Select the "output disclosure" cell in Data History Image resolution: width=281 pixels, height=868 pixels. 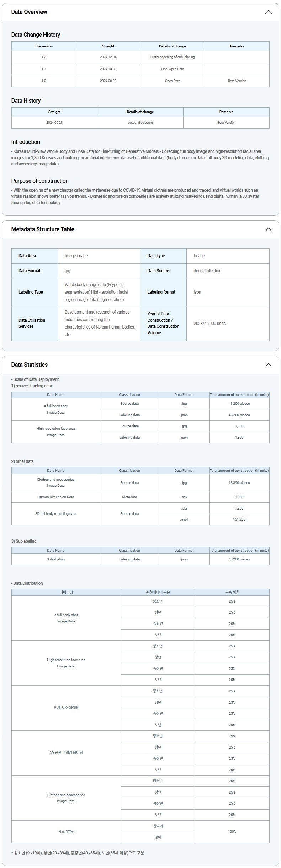coord(140,123)
